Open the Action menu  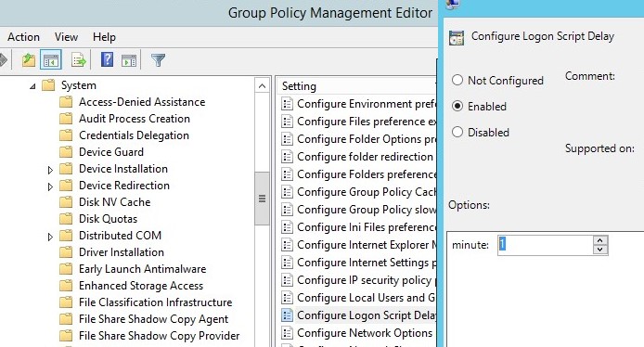[x=23, y=37]
